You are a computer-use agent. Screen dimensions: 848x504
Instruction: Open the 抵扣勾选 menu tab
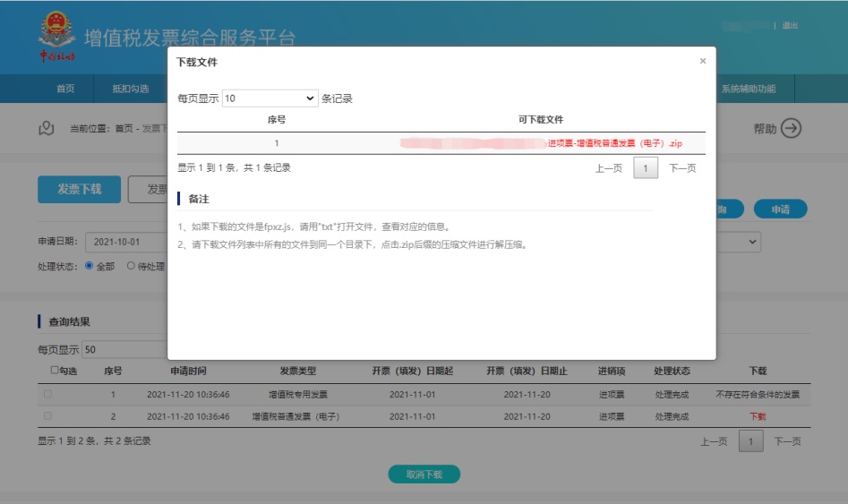coord(130,89)
